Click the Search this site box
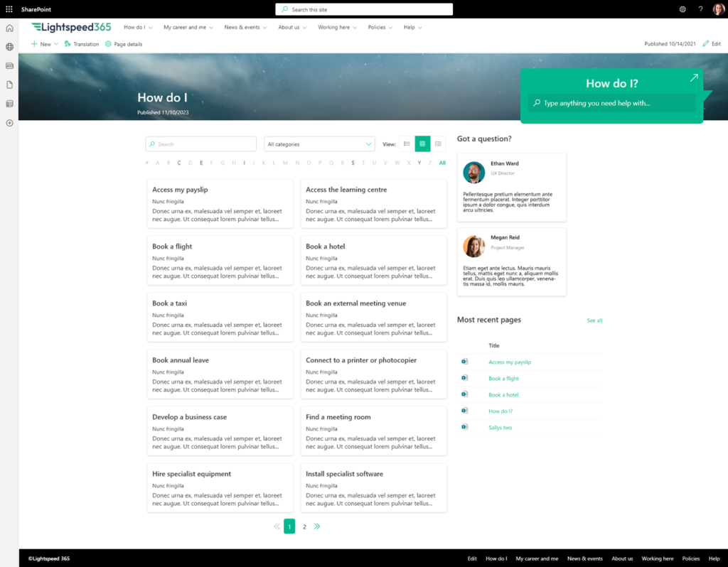 point(364,9)
